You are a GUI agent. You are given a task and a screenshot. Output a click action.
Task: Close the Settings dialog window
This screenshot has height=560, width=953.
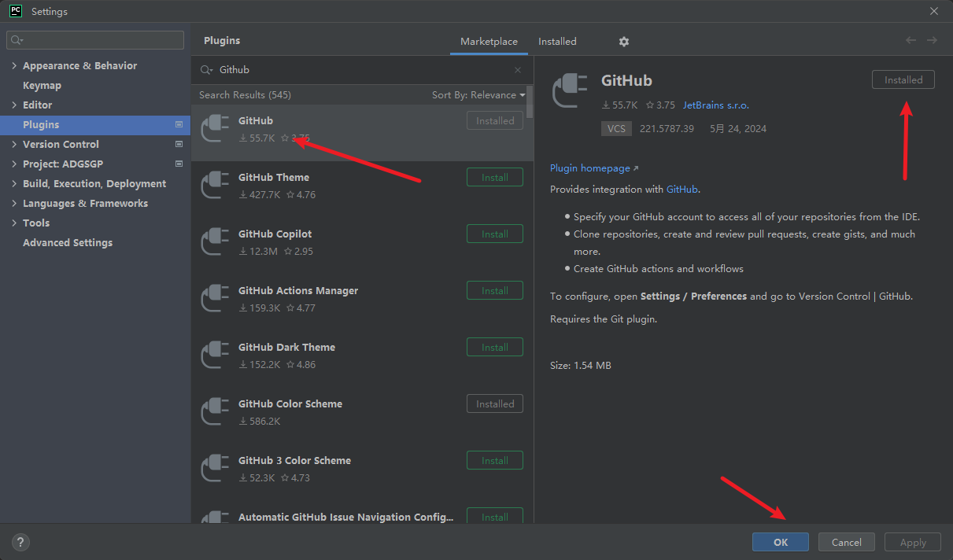coord(934,11)
